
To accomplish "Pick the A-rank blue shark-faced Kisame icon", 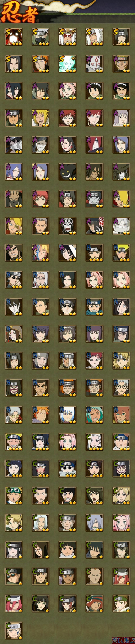I will click(x=94, y=199).
